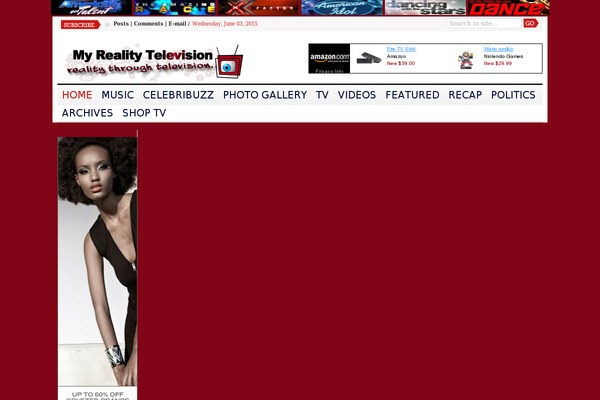Go to the HOME menu item
Image resolution: width=600 pixels, height=400 pixels.
[x=77, y=95]
